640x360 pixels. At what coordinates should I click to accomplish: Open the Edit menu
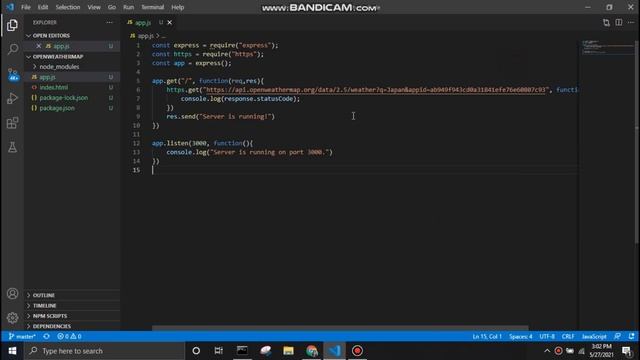[x=43, y=7]
